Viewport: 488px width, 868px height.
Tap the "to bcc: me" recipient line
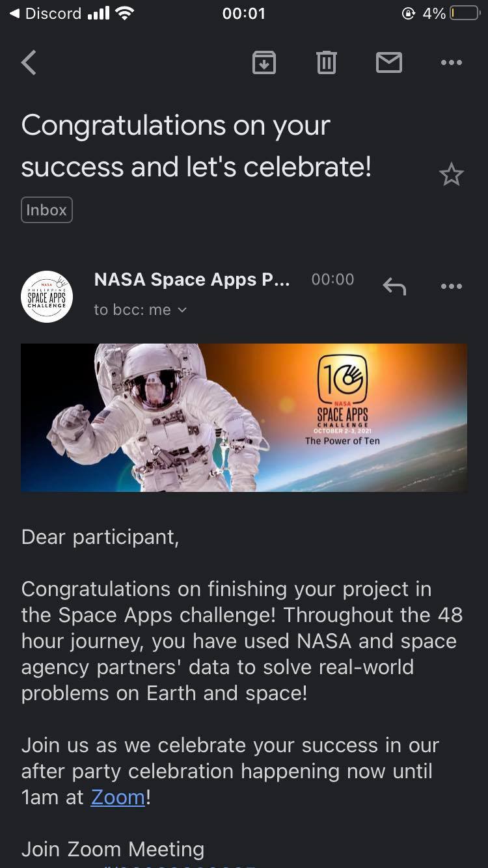(x=132, y=310)
